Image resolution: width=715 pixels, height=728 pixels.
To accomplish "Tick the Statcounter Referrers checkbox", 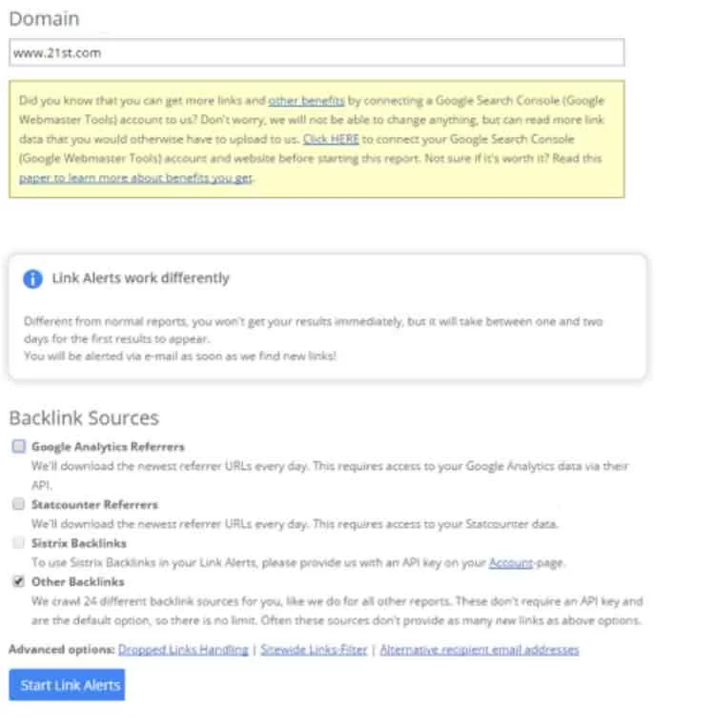I will (x=19, y=505).
